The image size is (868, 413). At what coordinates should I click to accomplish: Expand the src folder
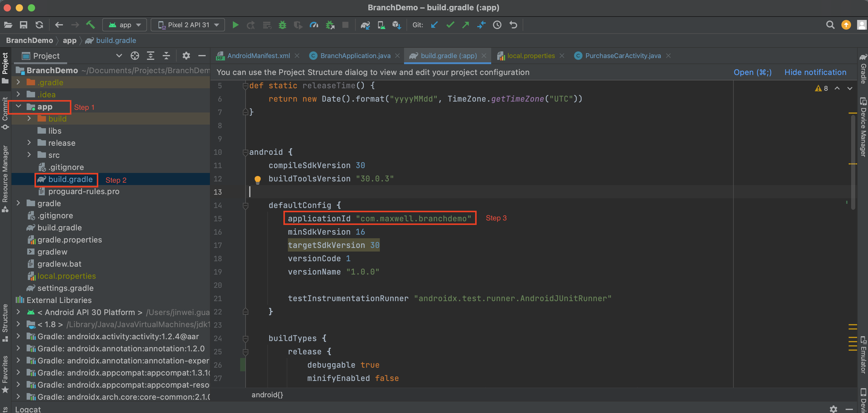[x=29, y=155]
